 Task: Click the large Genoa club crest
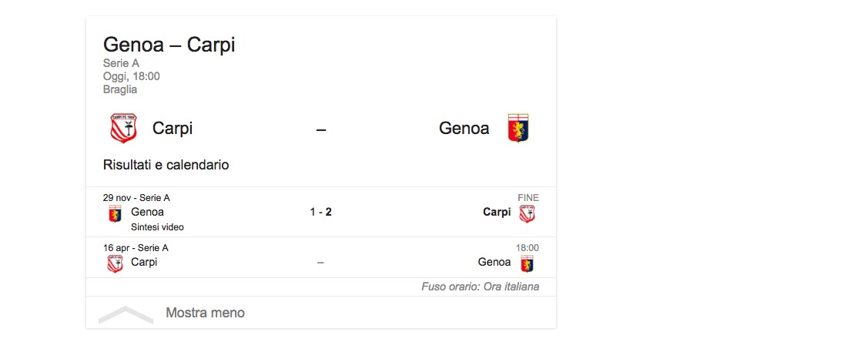(x=518, y=129)
